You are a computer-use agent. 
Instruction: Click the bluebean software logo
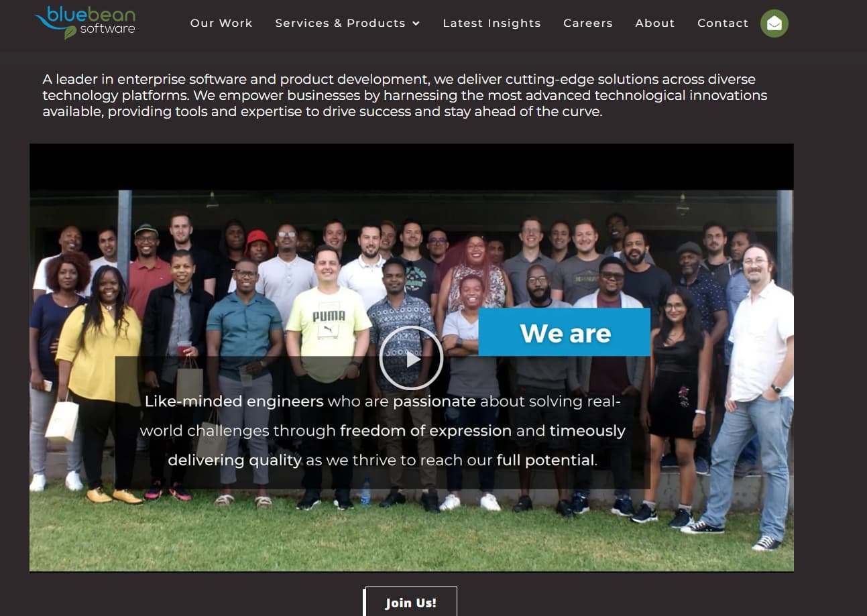[86, 22]
